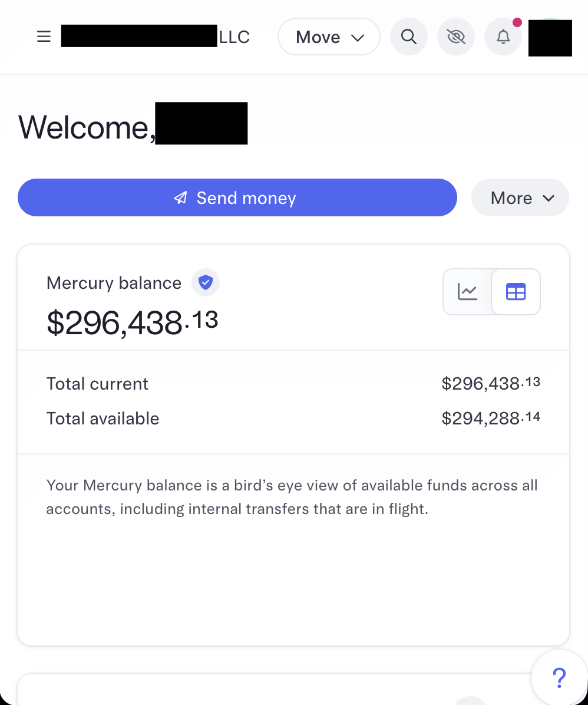Toggle hide balances eye icon
The height and width of the screenshot is (705, 588).
pos(456,37)
